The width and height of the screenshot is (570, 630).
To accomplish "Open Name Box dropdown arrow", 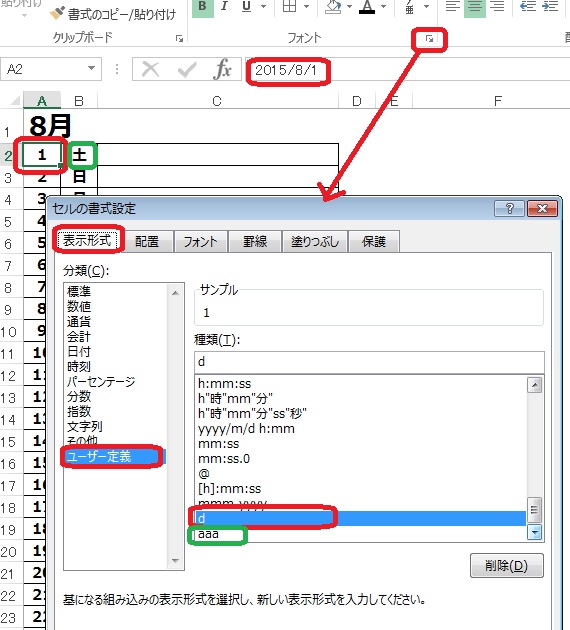I will (92, 69).
